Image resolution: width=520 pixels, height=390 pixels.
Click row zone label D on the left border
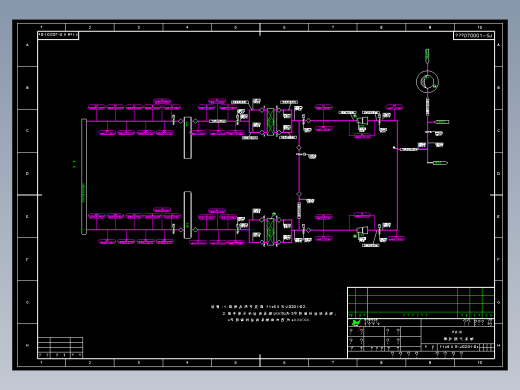point(27,174)
